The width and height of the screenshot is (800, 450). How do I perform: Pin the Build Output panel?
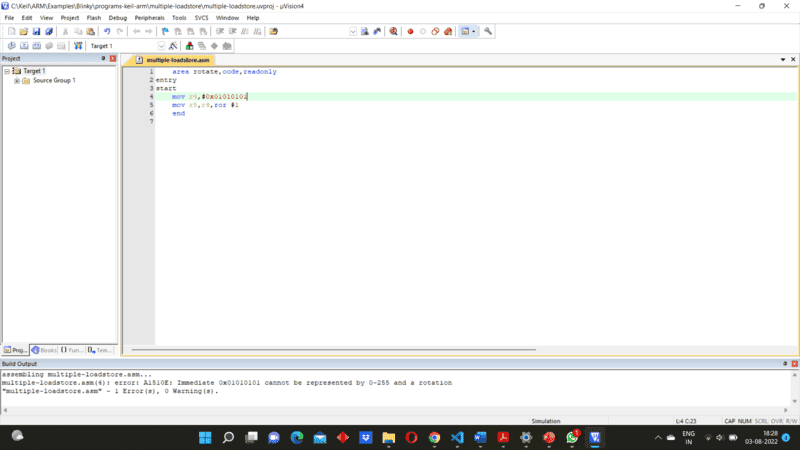(x=785, y=364)
